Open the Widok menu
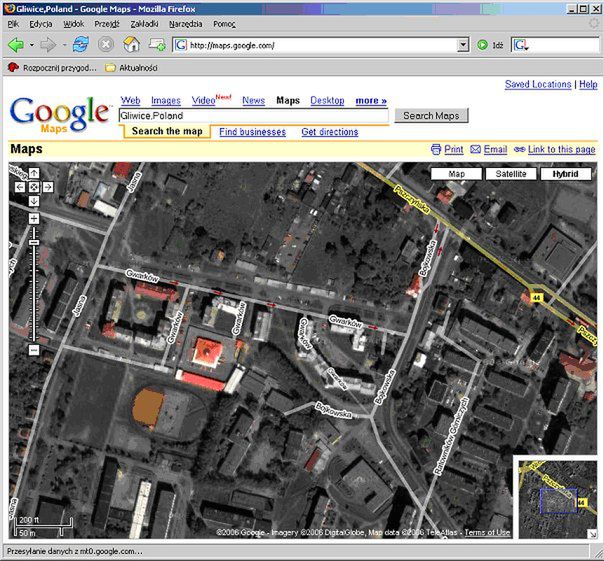604x561 pixels. point(74,24)
